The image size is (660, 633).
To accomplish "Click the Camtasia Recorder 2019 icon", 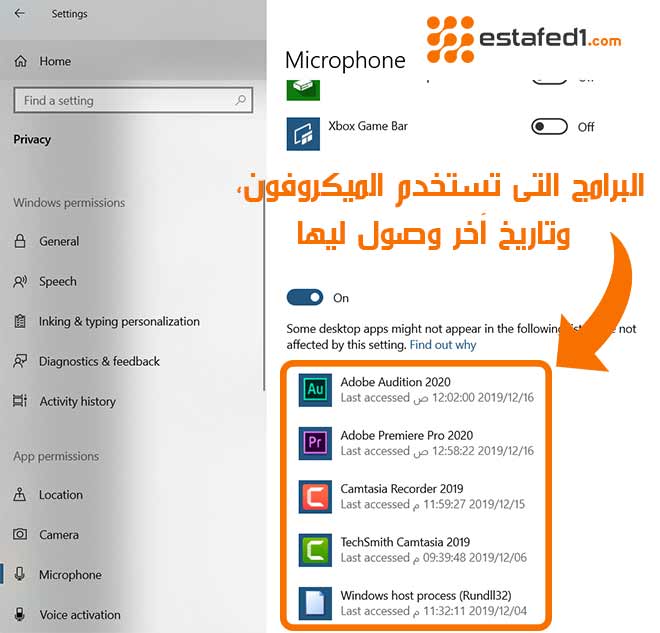I will point(315,496).
